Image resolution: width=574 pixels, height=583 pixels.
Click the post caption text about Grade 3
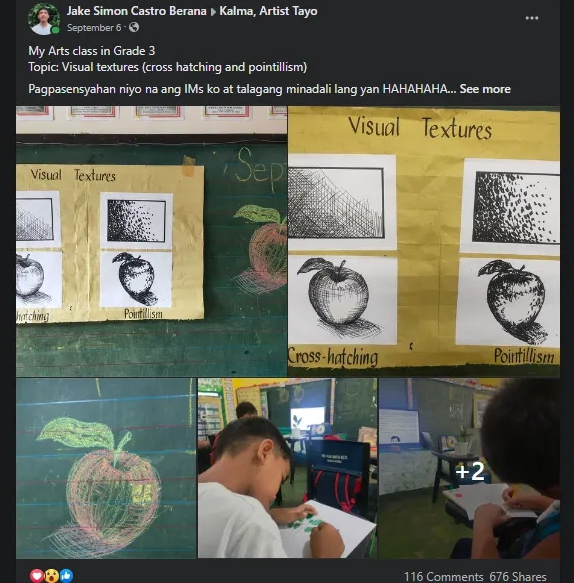pyautogui.click(x=92, y=51)
